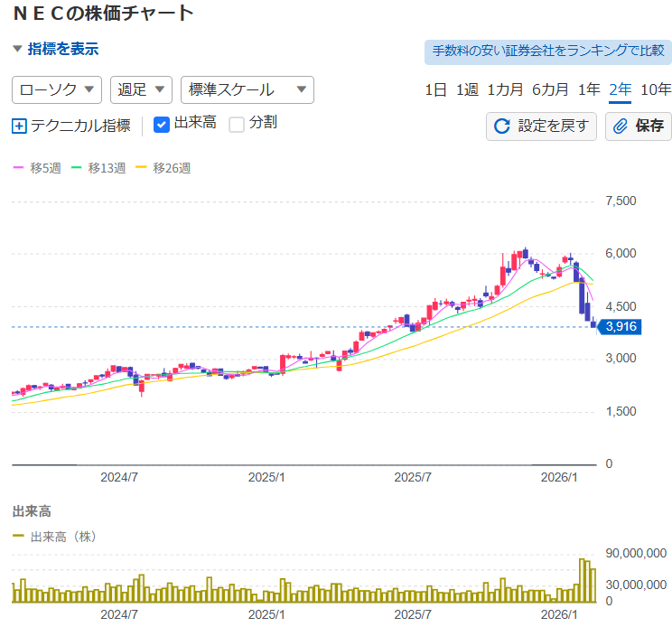Viewport: 672px width, 627px height.
Task: Open the ローソク chart type dropdown
Action: point(56,89)
